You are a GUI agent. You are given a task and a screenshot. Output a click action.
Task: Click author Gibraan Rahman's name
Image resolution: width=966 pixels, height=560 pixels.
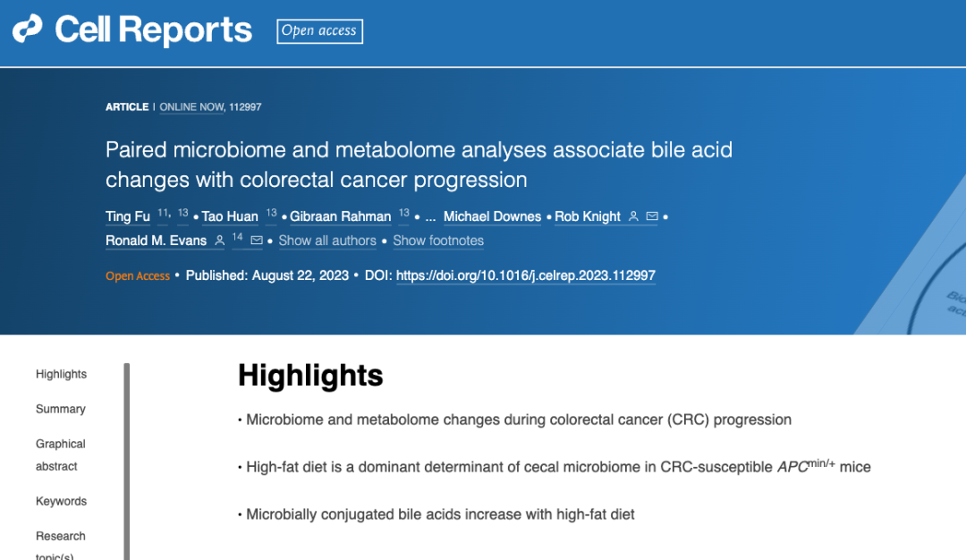coord(340,216)
